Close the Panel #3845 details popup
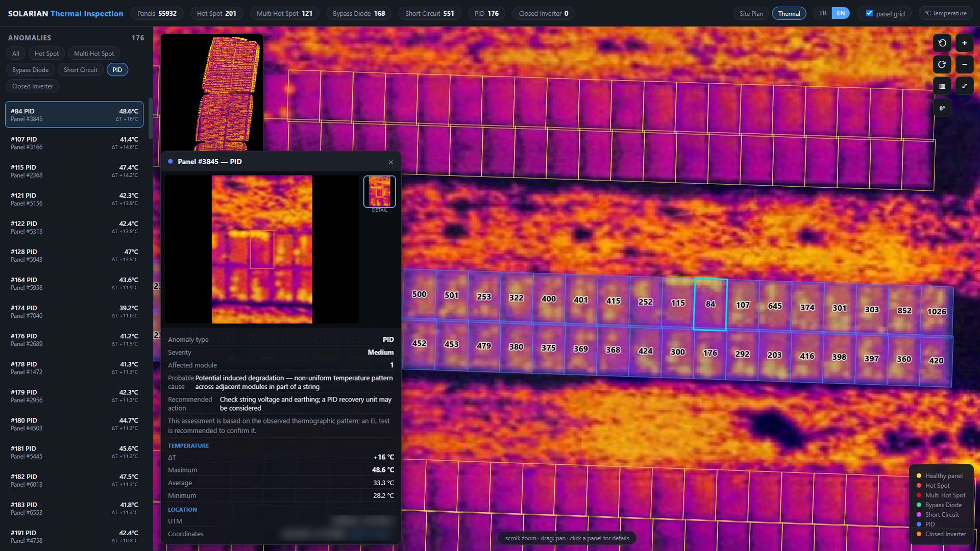 (391, 162)
